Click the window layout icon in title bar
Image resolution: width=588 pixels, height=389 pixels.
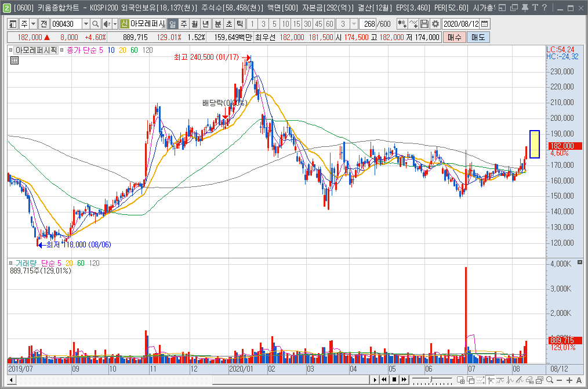(x=503, y=8)
